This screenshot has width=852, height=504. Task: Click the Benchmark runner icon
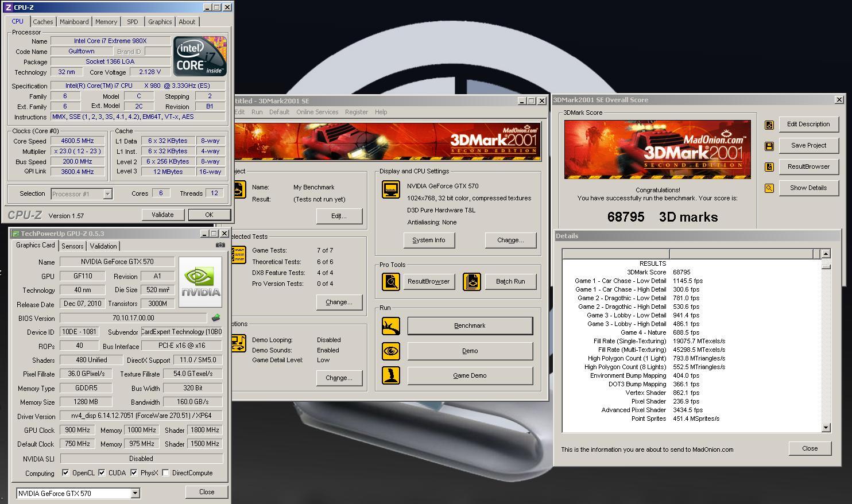tap(391, 326)
